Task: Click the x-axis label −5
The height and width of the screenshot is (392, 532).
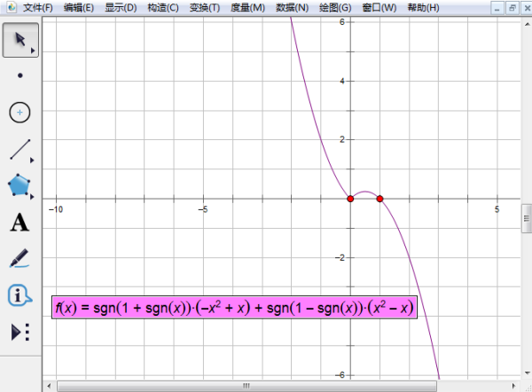Action: (x=203, y=209)
